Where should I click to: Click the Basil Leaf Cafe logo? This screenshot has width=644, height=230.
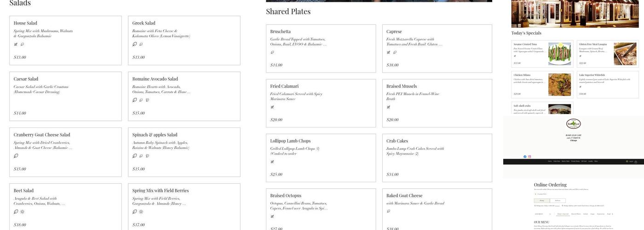click(573, 124)
